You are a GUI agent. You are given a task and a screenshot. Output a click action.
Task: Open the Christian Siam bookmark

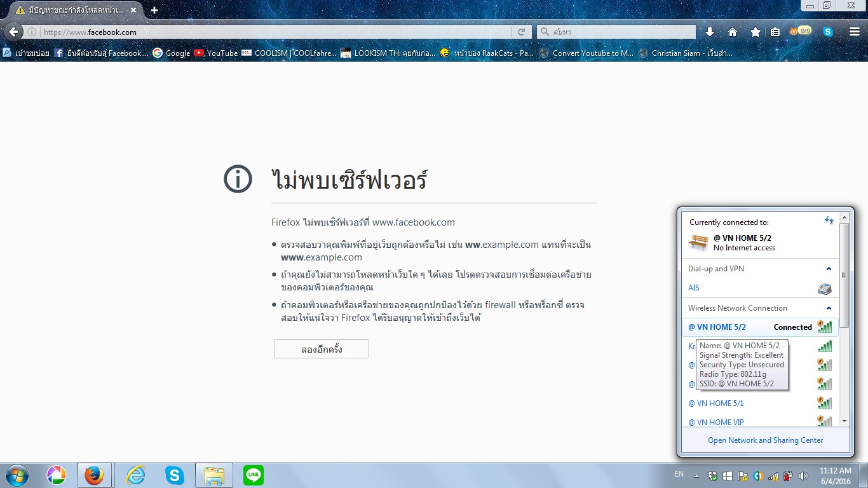685,53
